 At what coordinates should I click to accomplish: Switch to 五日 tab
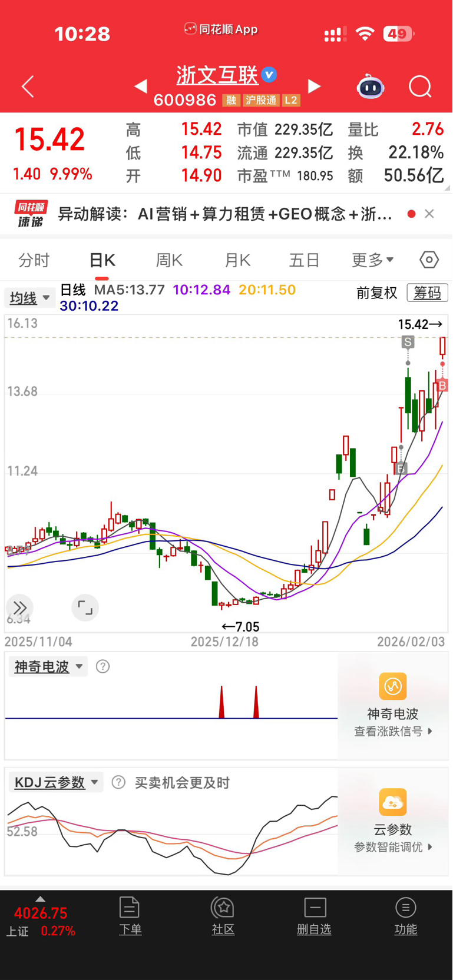[305, 260]
